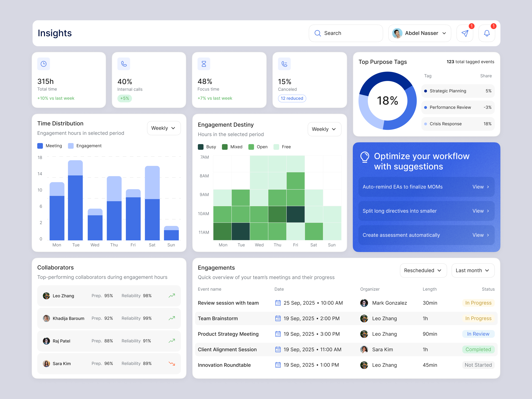The image size is (532, 399).
Task: Click the clock icon on Total time card
Action: 44,64
